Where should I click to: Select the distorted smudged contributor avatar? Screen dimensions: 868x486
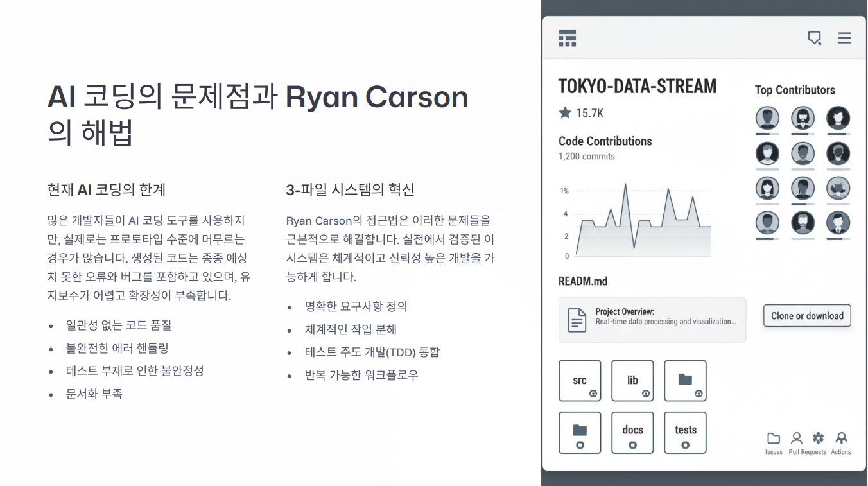[838, 188]
